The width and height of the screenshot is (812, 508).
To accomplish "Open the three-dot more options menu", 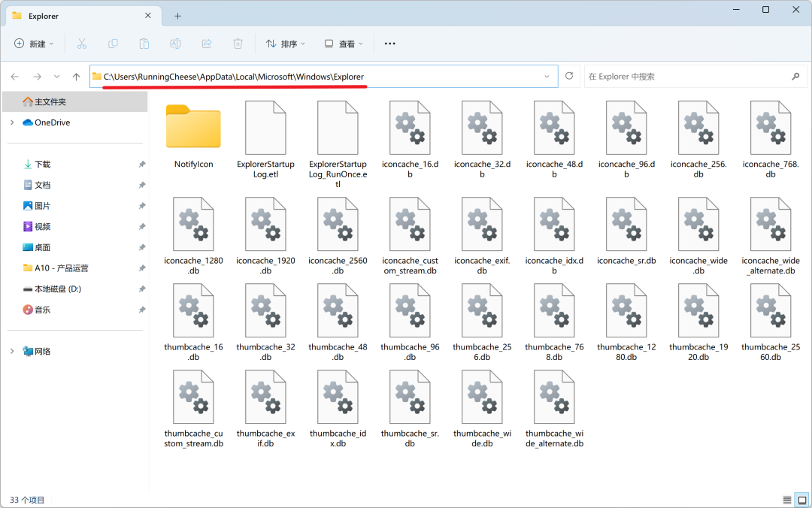I will [390, 44].
